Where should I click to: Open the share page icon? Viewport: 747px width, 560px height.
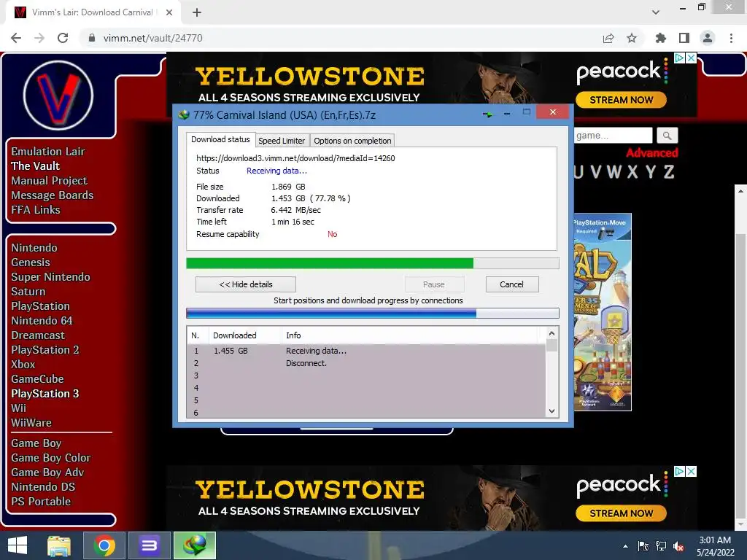coord(608,38)
